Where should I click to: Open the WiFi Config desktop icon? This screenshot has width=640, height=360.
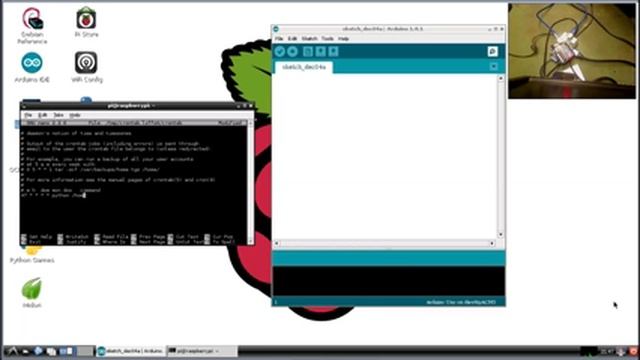click(x=86, y=67)
